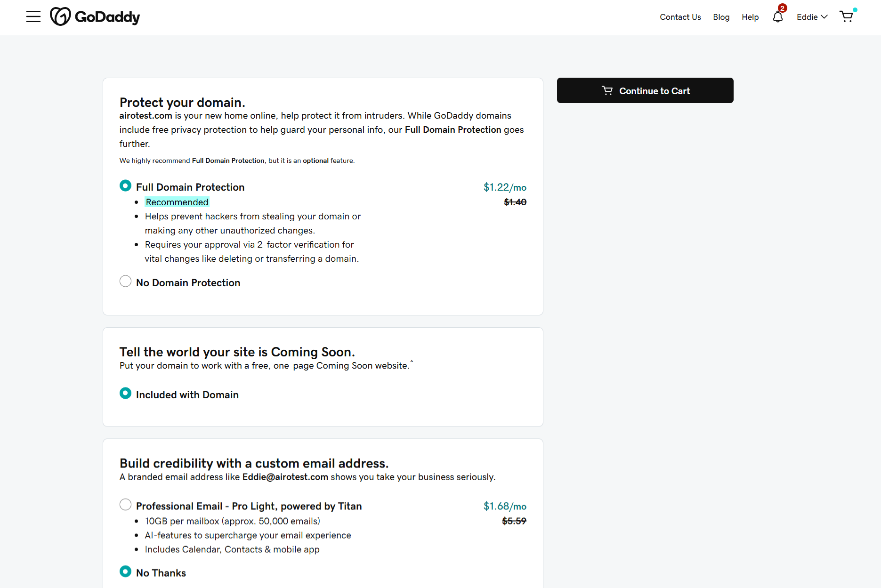The height and width of the screenshot is (588, 881).
Task: Expand the Eddie account dropdown
Action: point(812,17)
